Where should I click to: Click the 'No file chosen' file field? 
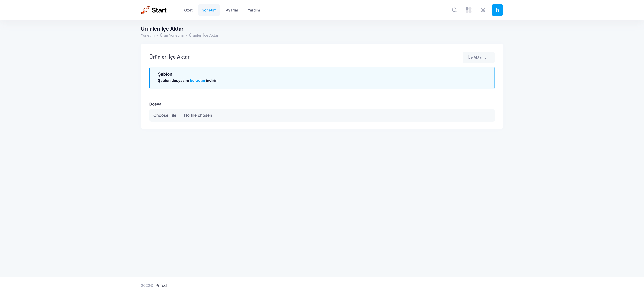click(198, 115)
